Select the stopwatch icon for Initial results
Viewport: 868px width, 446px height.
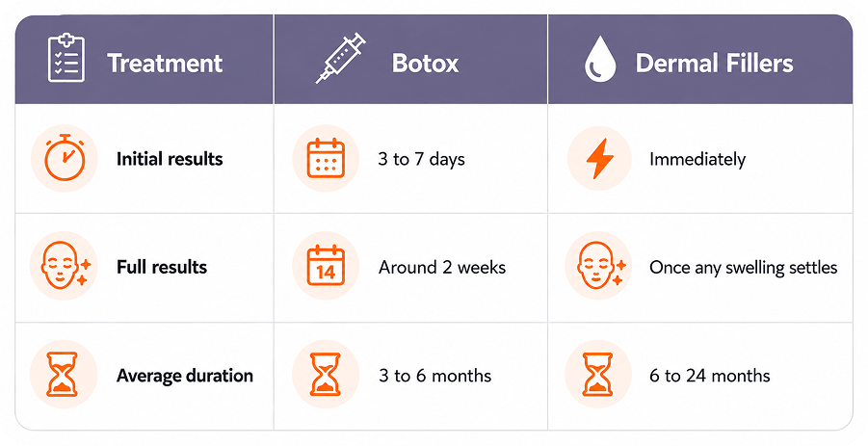[x=65, y=158]
